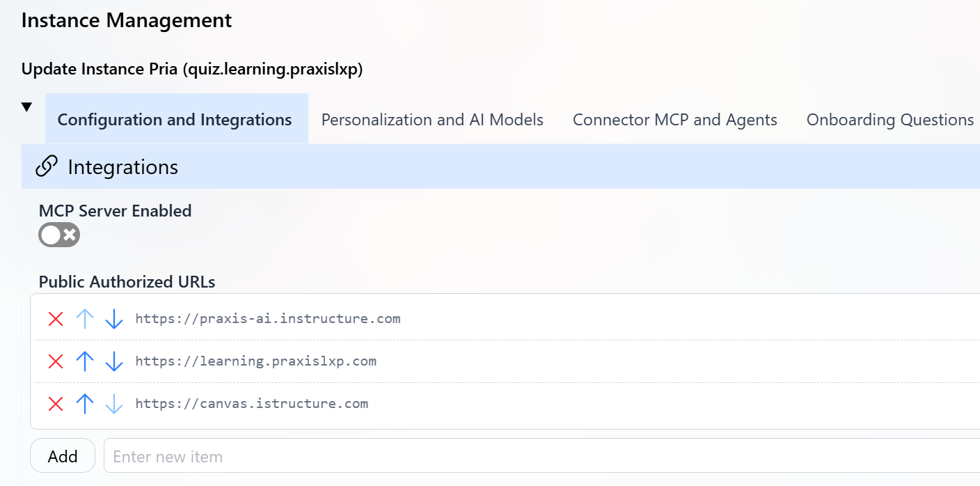Click the down arrow on the last URL row
This screenshot has height=486, width=980.
tap(113, 403)
